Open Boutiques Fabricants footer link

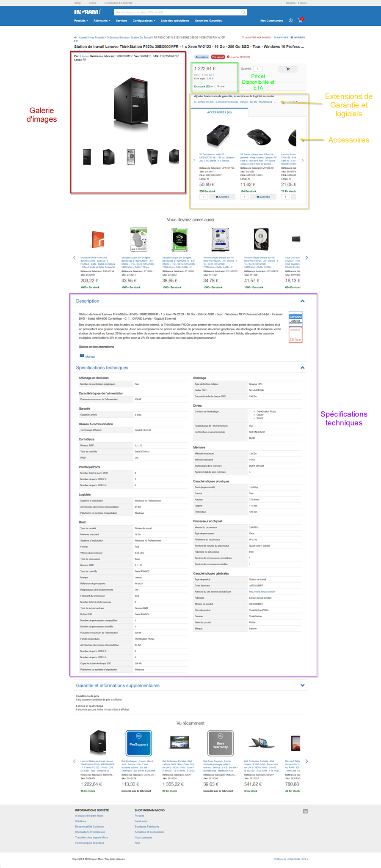147,827
